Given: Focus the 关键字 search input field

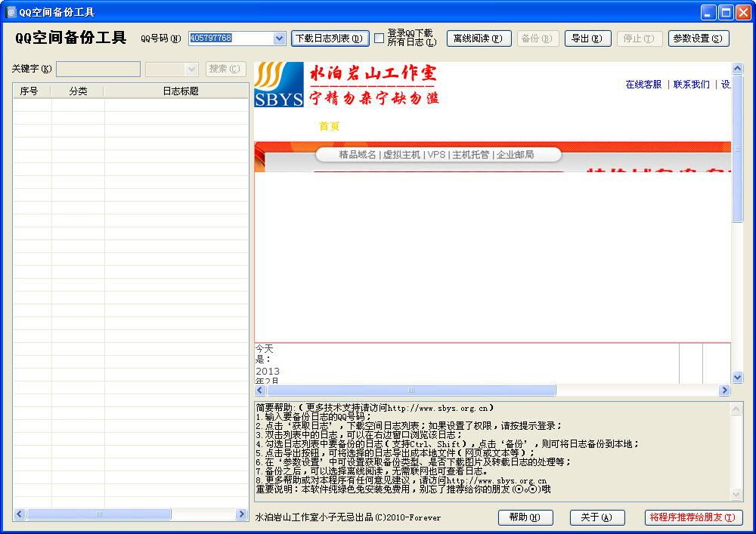Looking at the screenshot, I should (98, 69).
